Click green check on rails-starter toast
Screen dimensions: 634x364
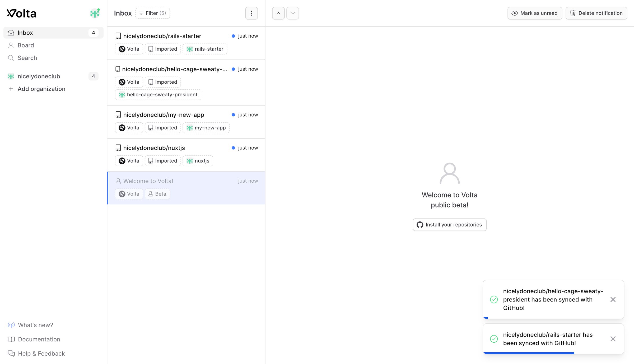(494, 339)
